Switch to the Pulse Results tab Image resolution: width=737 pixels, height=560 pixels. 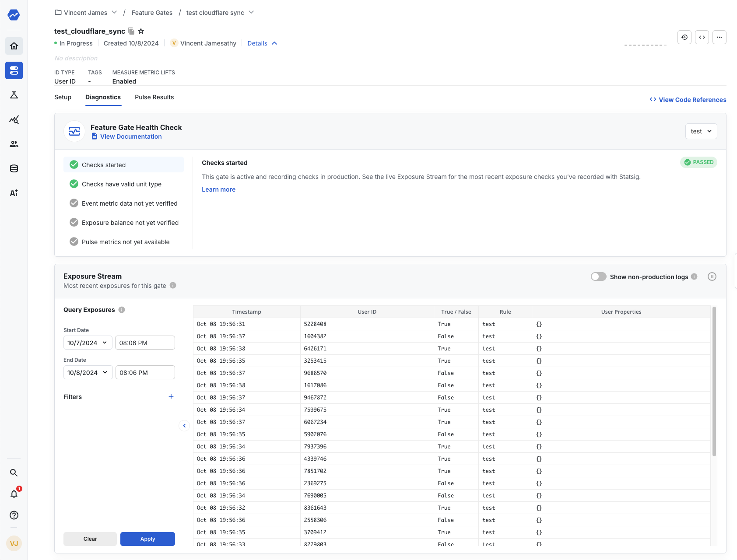(154, 97)
